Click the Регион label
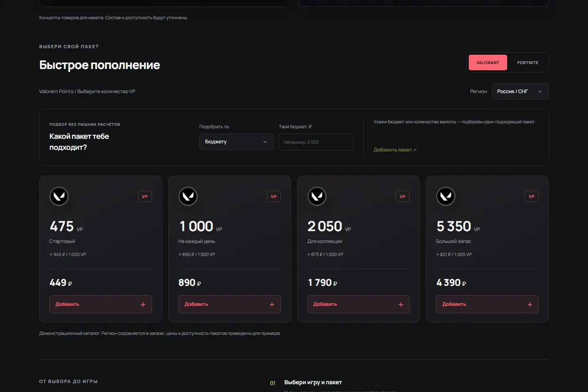588x392 pixels. [478, 91]
